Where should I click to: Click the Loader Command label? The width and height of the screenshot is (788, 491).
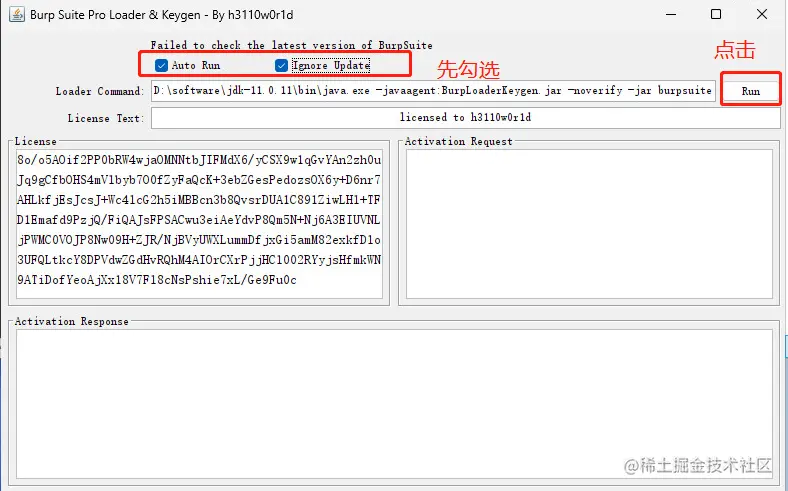[100, 91]
